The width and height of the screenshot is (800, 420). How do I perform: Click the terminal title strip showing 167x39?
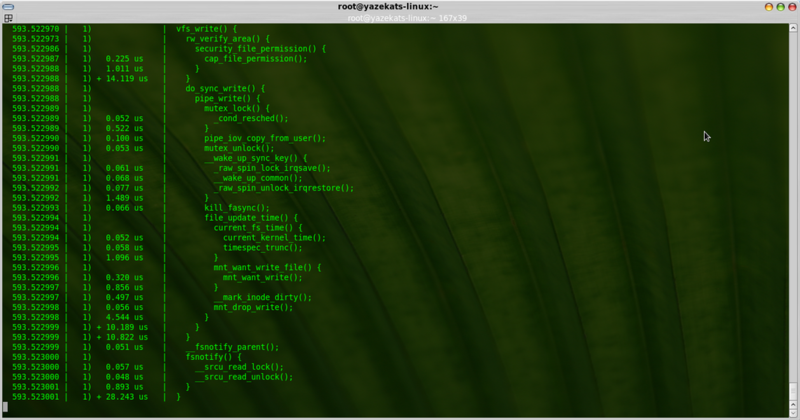407,18
